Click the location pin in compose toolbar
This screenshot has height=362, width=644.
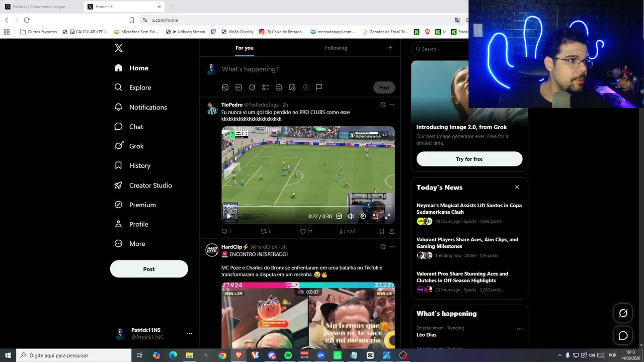pos(305,87)
